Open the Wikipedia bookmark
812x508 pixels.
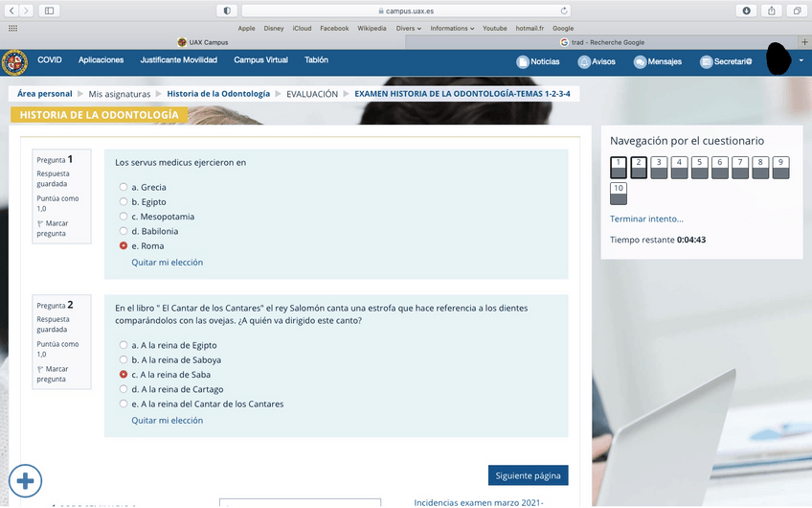click(372, 28)
